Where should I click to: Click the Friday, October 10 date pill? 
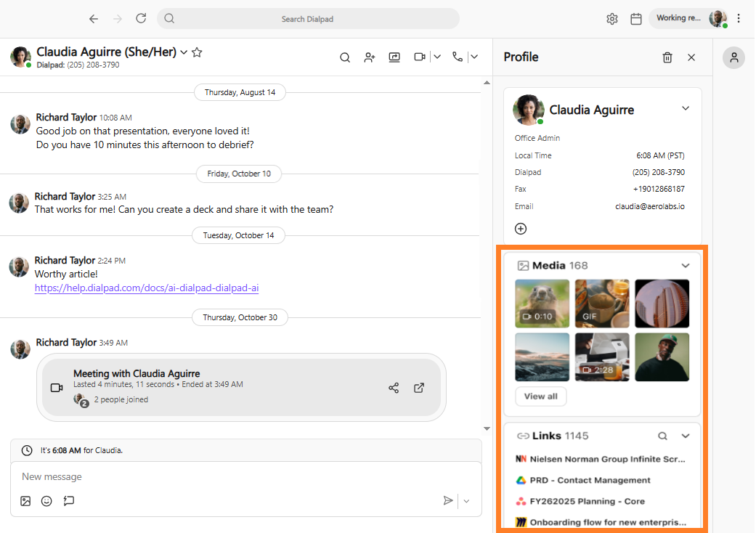coord(239,174)
